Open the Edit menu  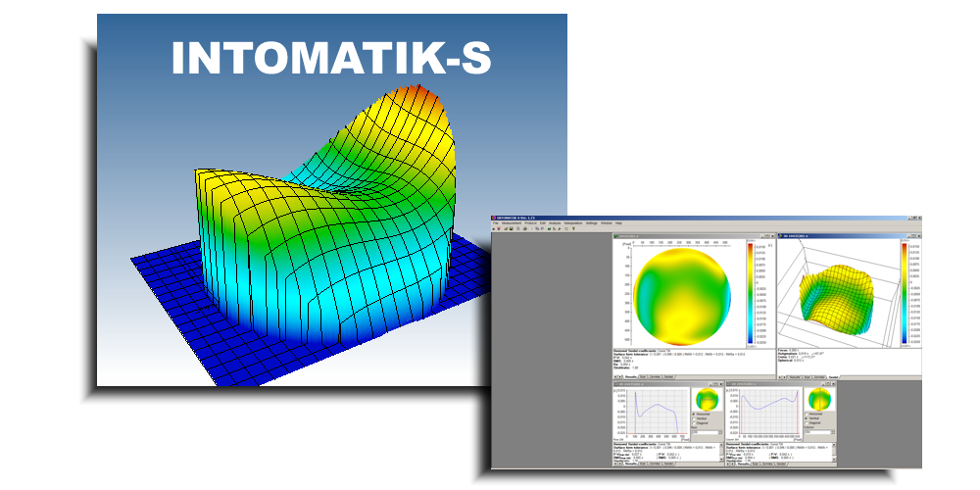[x=543, y=223]
